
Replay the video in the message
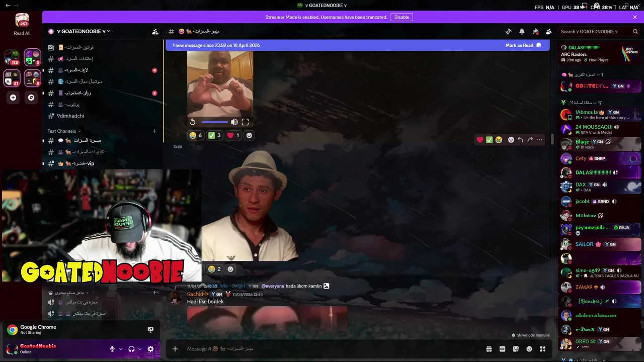click(193, 122)
